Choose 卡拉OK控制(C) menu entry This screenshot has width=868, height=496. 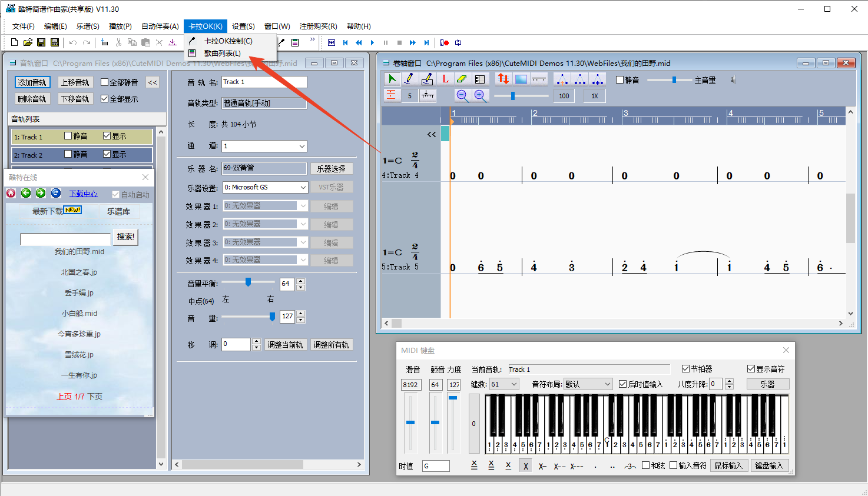tap(230, 41)
